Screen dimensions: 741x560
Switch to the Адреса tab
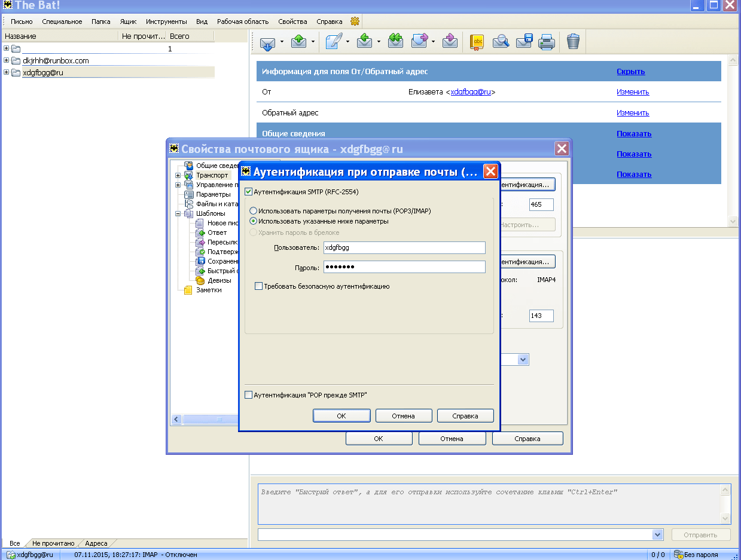click(96, 543)
